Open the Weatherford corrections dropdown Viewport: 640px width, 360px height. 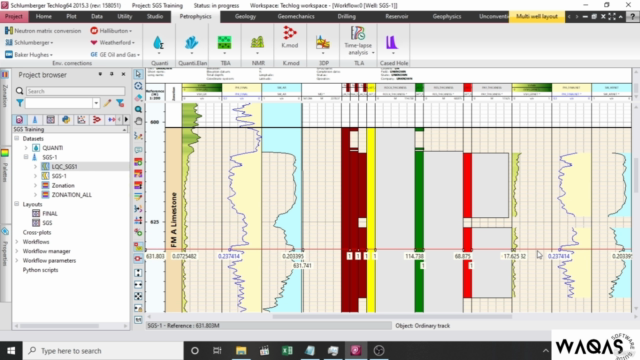[113, 42]
